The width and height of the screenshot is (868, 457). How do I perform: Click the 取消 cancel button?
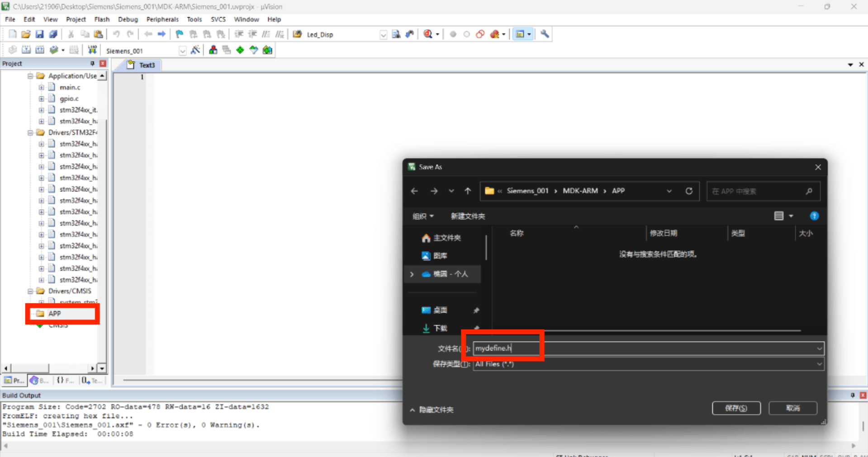pyautogui.click(x=792, y=408)
